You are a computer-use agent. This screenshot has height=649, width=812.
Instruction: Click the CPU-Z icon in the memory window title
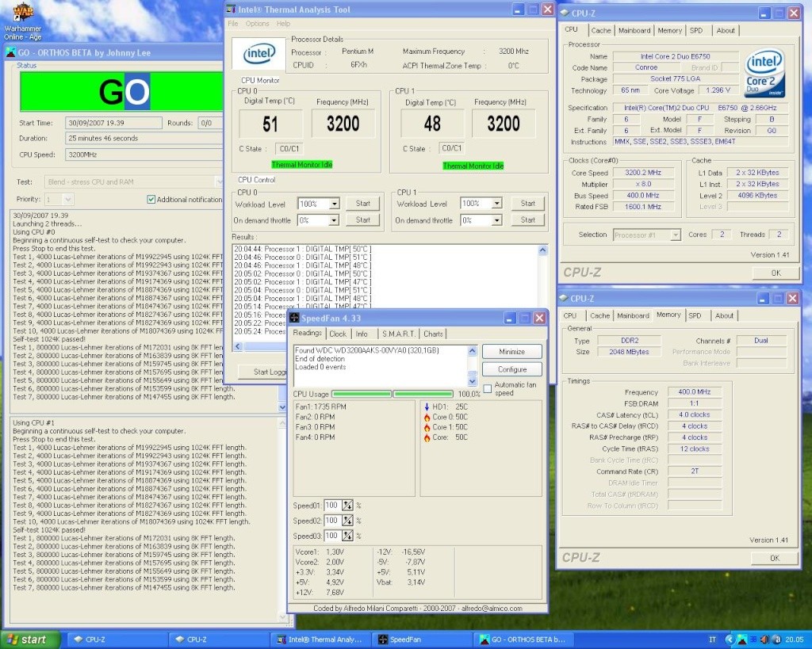pyautogui.click(x=564, y=299)
